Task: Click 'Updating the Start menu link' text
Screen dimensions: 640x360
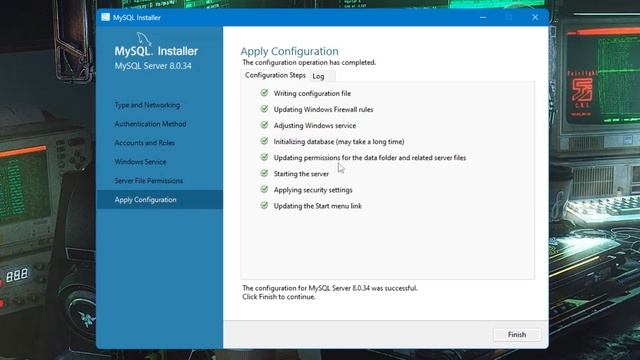Action: tap(318, 206)
